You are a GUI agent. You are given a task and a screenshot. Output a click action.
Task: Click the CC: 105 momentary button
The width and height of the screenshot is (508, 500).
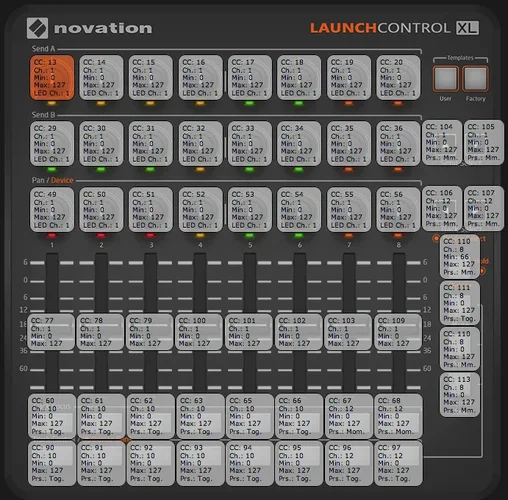[x=484, y=142]
